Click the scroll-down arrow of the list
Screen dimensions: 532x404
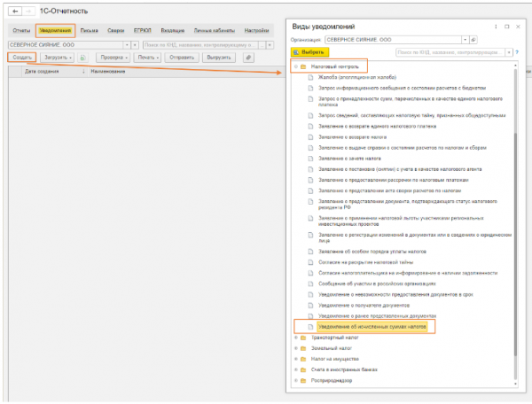click(x=516, y=384)
